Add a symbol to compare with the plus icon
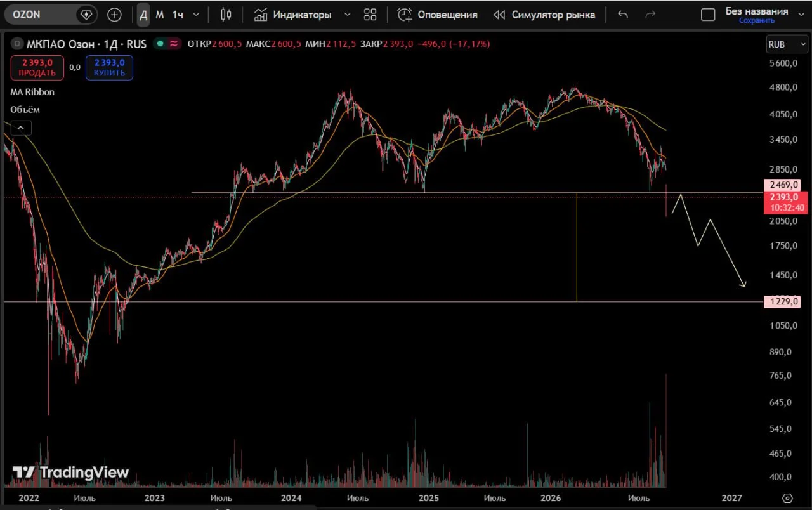The image size is (812, 510). (114, 15)
